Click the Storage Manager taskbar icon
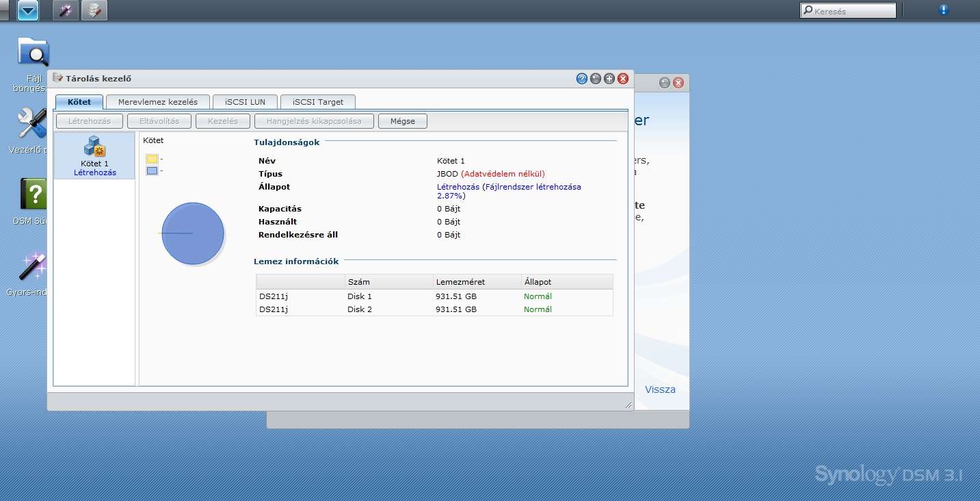This screenshot has width=980, height=501. click(x=94, y=10)
